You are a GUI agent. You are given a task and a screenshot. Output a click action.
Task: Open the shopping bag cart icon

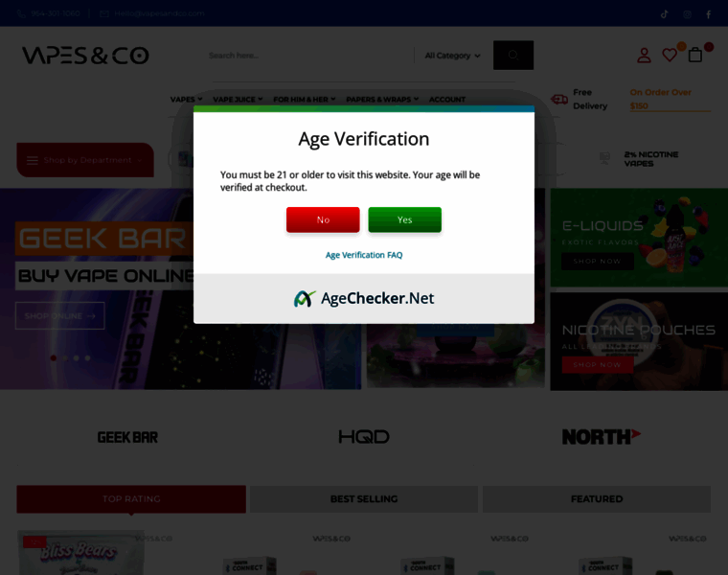[694, 55]
